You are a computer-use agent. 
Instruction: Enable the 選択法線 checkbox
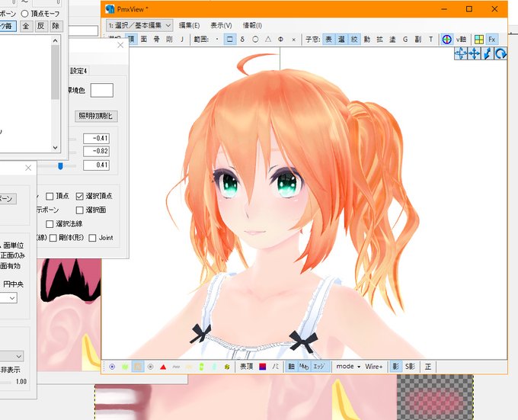tap(50, 224)
